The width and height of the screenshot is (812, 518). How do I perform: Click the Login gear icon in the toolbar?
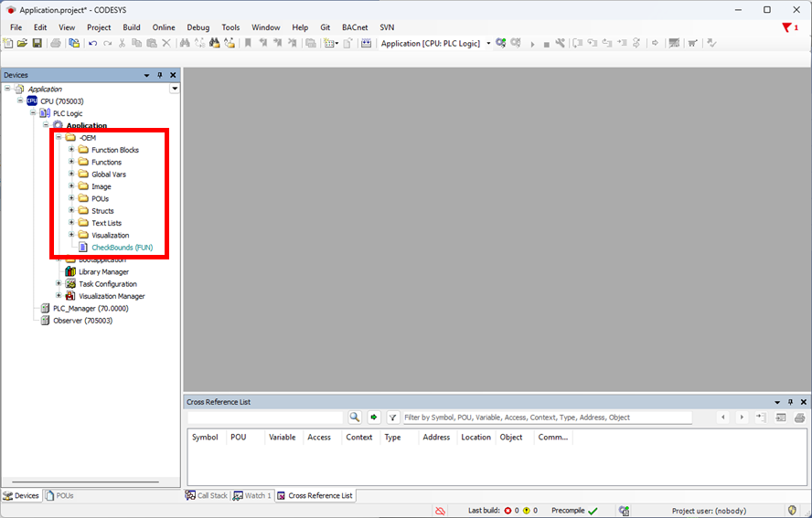point(501,43)
